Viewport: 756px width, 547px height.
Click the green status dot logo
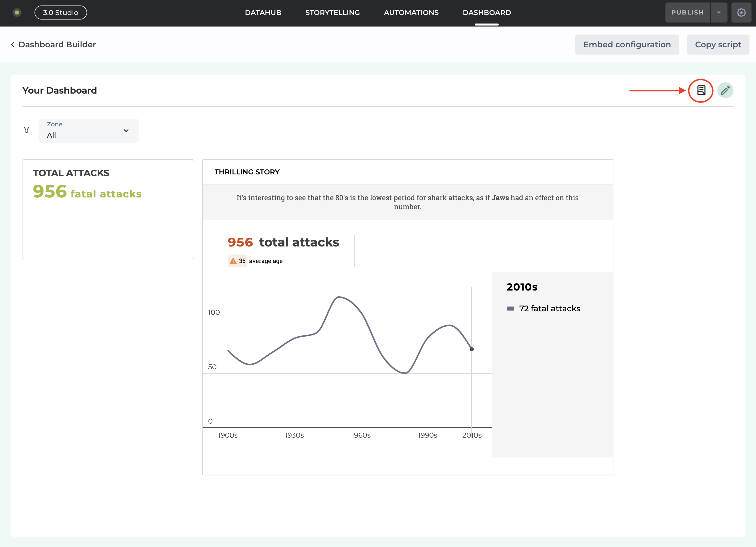[17, 13]
